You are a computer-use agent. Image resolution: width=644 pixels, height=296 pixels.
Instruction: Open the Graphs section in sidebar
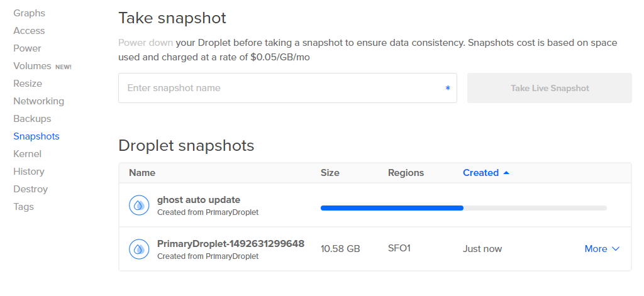[x=29, y=13]
